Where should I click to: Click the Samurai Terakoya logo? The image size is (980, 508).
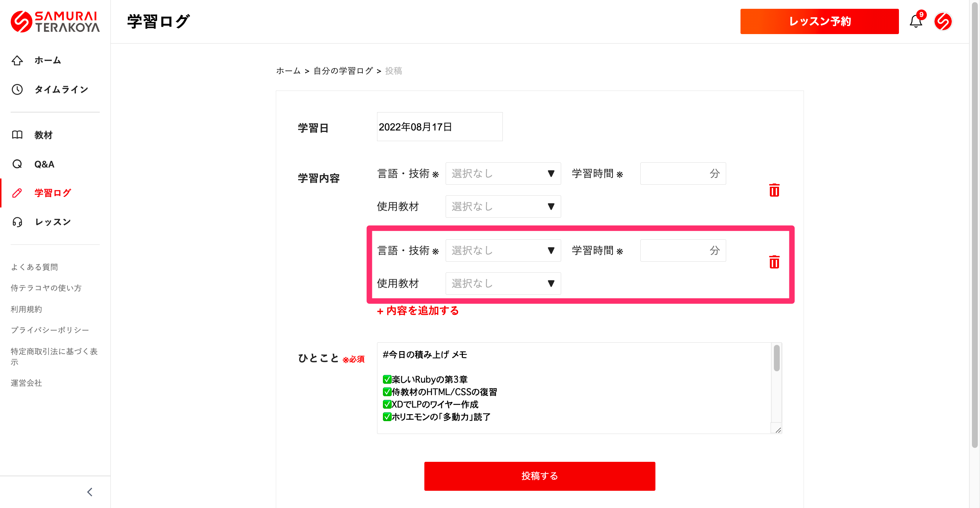(x=55, y=21)
